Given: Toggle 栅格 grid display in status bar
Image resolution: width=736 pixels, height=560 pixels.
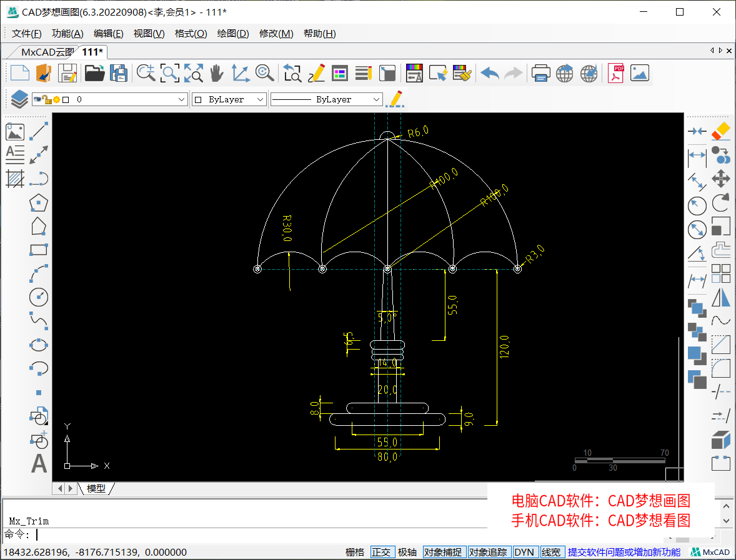Looking at the screenshot, I should pyautogui.click(x=355, y=552).
